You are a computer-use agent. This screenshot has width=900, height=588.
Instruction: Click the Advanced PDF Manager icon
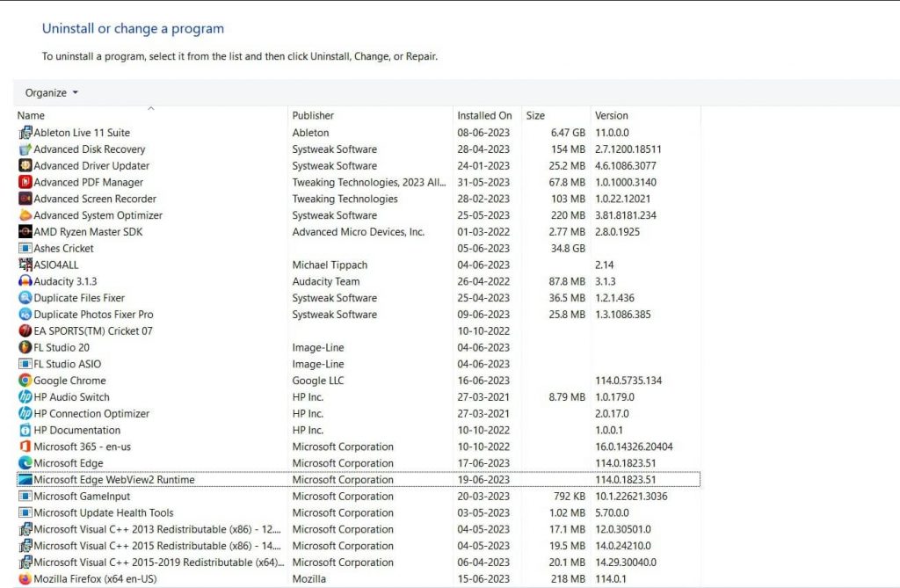click(x=25, y=182)
